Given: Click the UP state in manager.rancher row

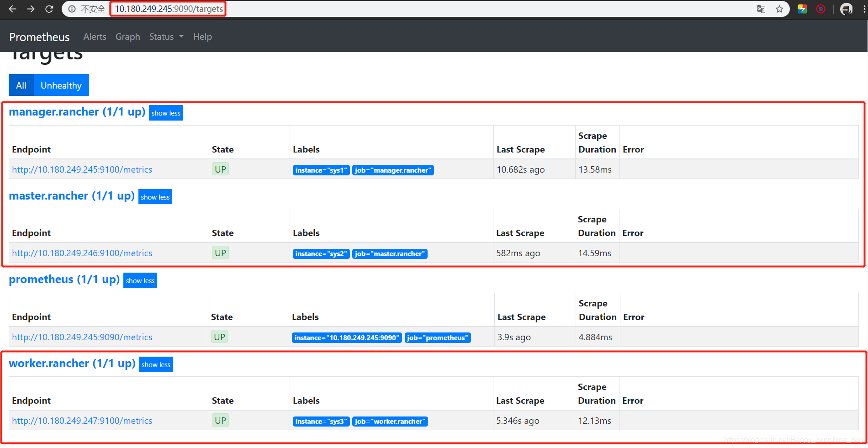Looking at the screenshot, I should [220, 169].
